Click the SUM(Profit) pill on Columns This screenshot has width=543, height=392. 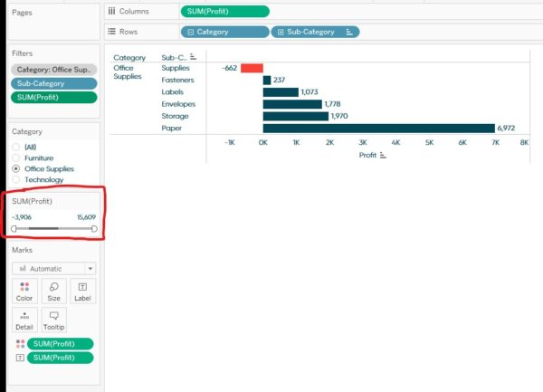[224, 11]
